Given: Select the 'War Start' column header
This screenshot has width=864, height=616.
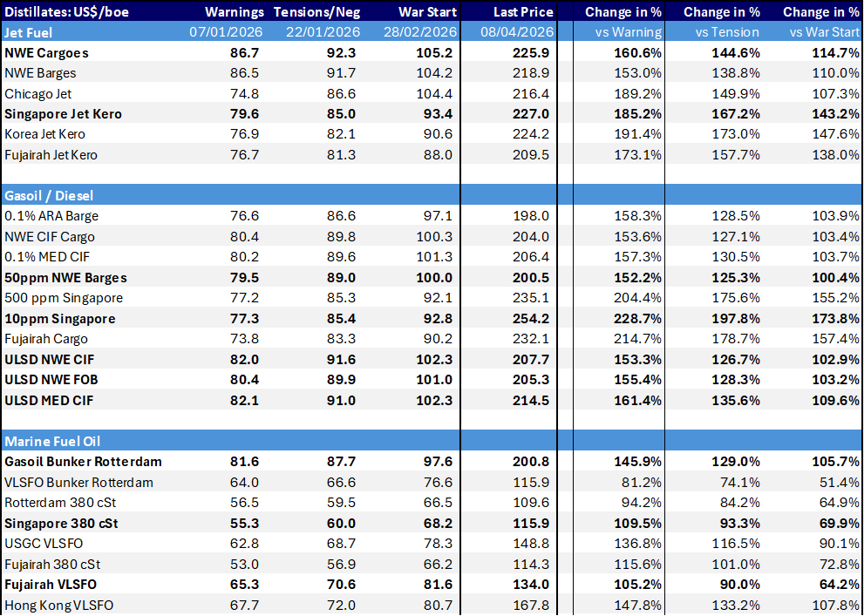Looking at the screenshot, I should pyautogui.click(x=427, y=12).
